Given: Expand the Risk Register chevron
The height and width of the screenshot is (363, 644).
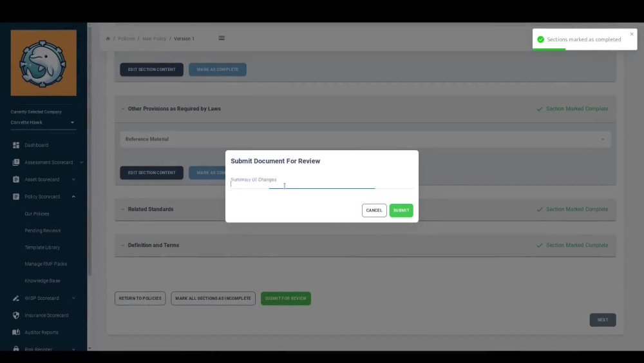Looking at the screenshot, I should coord(73,349).
